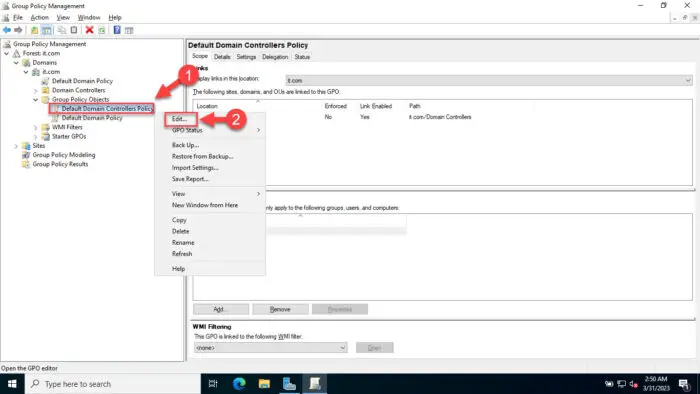Click the Forward arrow in the toolbar
The height and width of the screenshot is (394, 700).
[18, 30]
